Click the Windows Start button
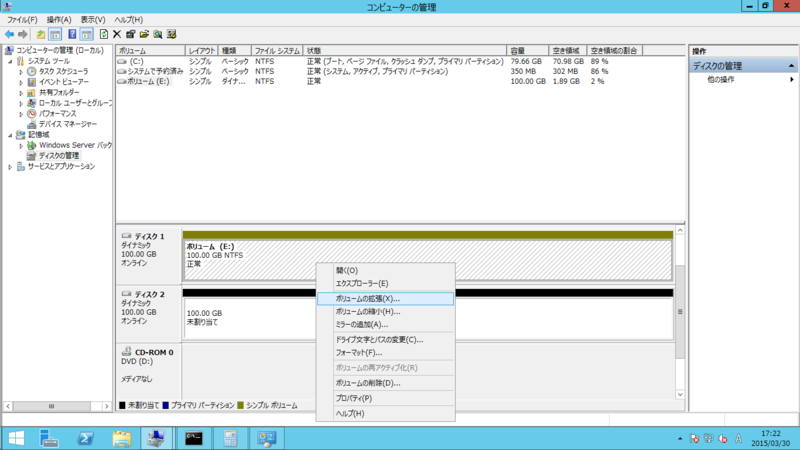 tap(16, 438)
